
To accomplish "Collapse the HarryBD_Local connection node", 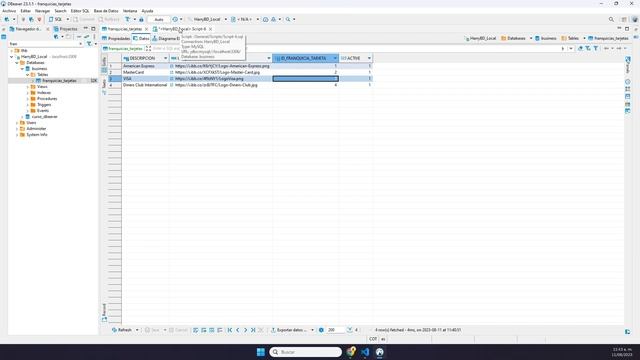I will click(x=12, y=57).
